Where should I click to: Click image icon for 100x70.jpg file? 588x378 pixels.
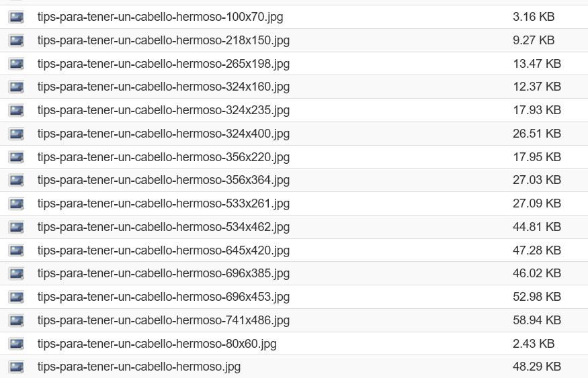[x=17, y=17]
